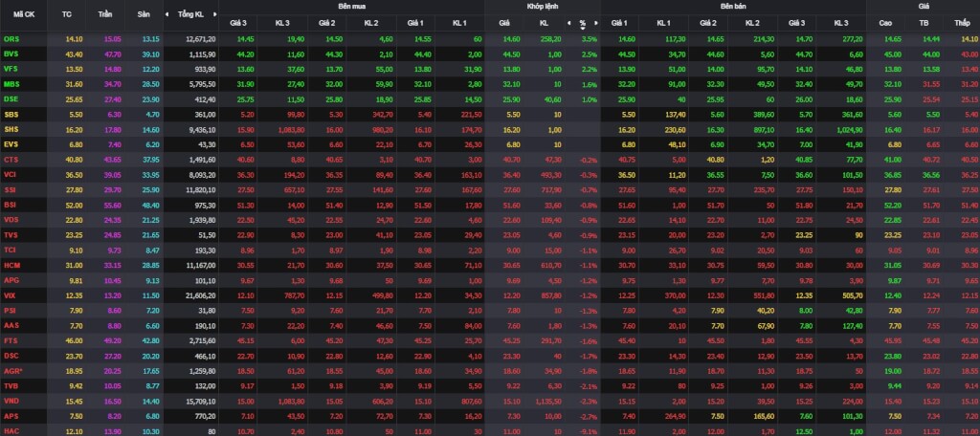
Task: Click HCM total volume 11,167,00
Action: tap(201, 265)
